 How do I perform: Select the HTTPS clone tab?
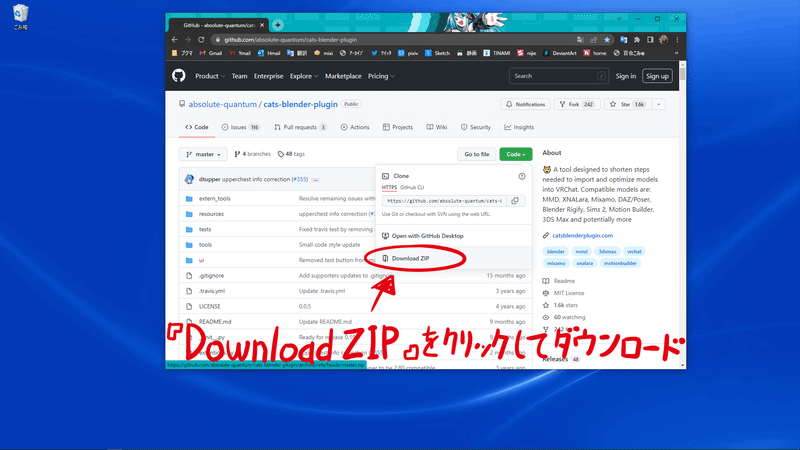389,187
